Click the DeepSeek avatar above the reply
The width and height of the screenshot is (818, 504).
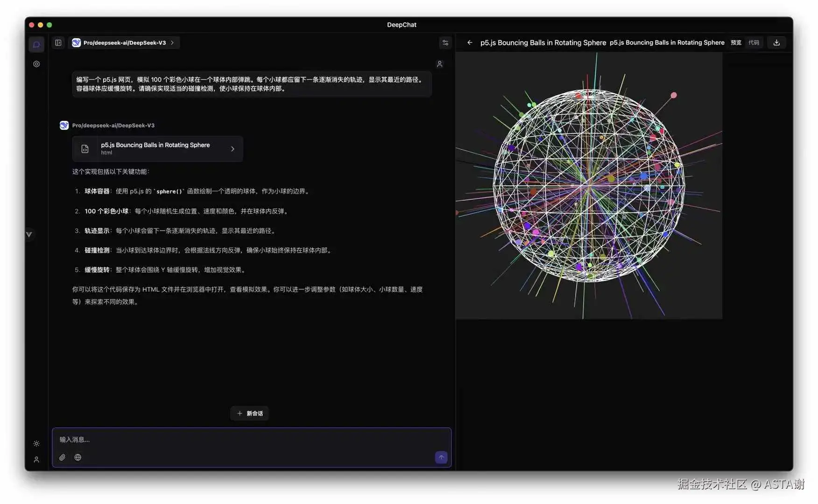pyautogui.click(x=64, y=125)
